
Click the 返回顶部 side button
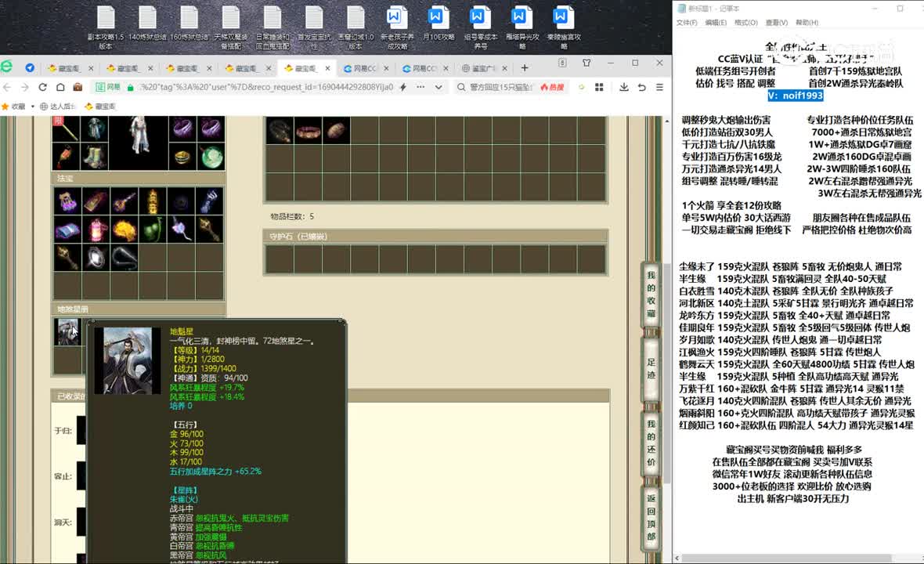click(x=651, y=517)
